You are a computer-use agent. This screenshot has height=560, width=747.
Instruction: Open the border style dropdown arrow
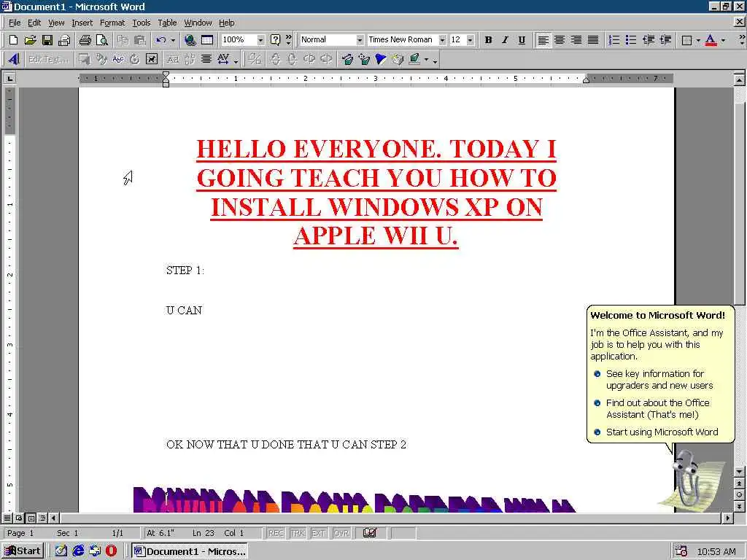tap(698, 40)
